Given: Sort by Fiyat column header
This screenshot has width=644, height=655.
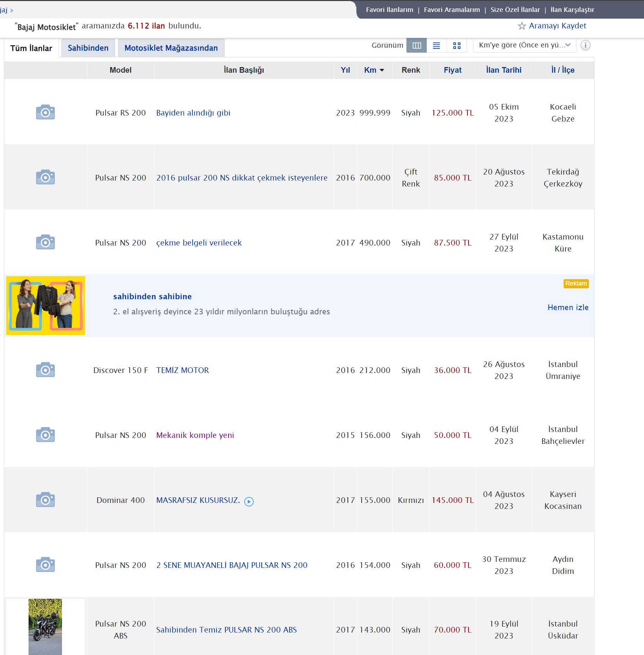Looking at the screenshot, I should point(452,70).
